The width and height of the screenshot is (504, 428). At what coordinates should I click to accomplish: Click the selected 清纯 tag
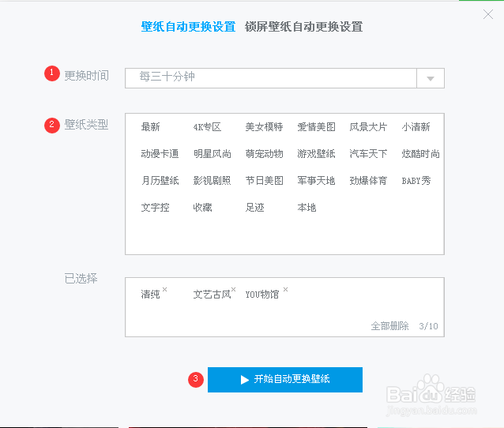coord(150,294)
